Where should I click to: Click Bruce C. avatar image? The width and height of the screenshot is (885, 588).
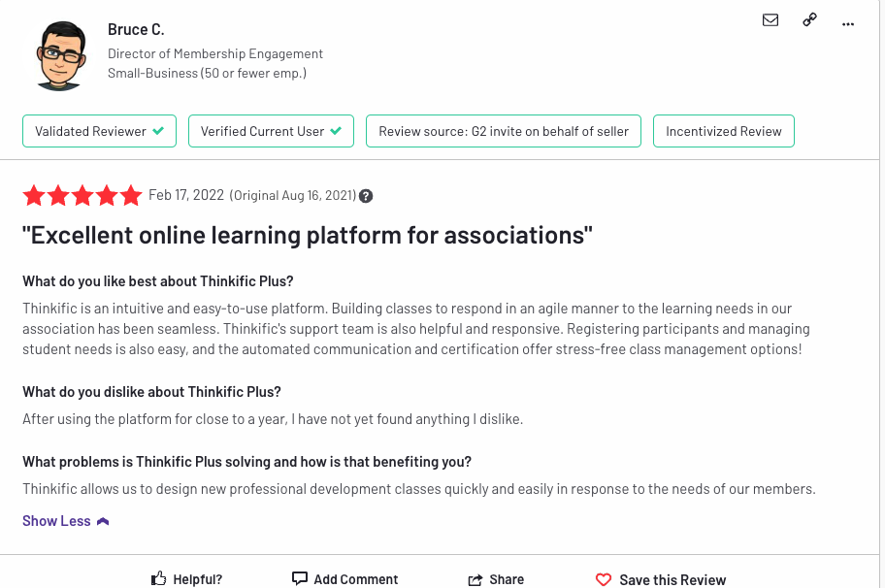click(61, 56)
